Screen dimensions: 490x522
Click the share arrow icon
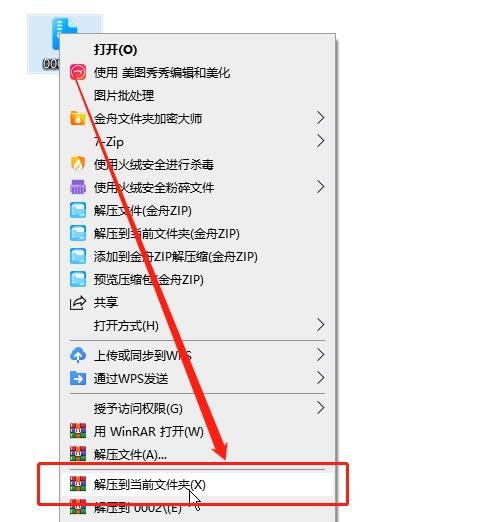coord(78,303)
